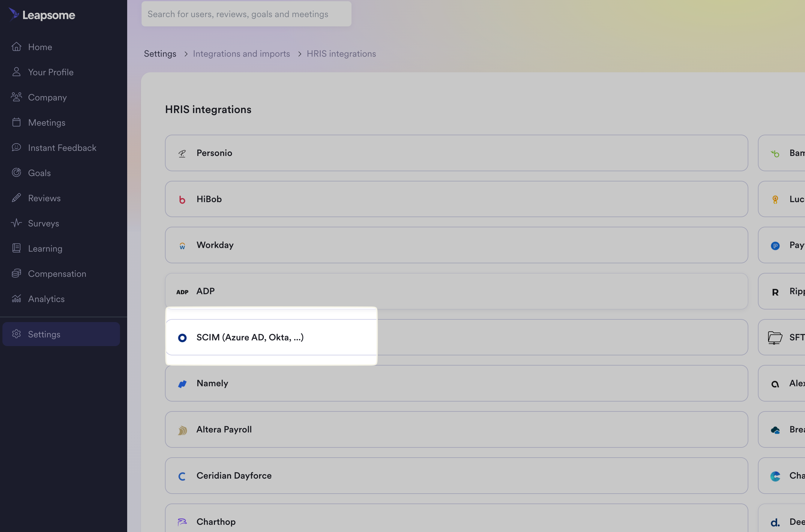The width and height of the screenshot is (805, 532).
Task: Click the Settings gear icon
Action: click(16, 334)
